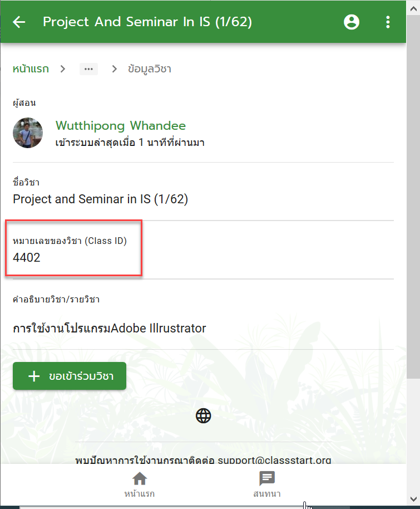The width and height of the screenshot is (420, 509).
Task: Click chevron before ข้อมูลวิชา breadcrumb
Action: 114,69
